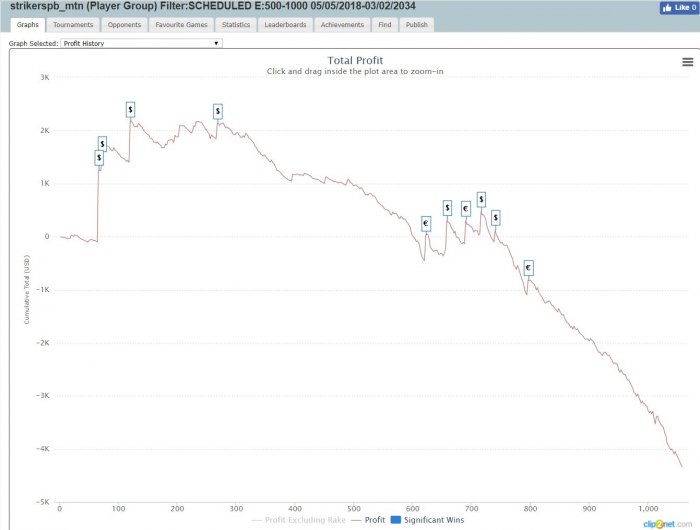Toggle the Significant Wins legend series
The height and width of the screenshot is (530, 700).
click(x=427, y=520)
